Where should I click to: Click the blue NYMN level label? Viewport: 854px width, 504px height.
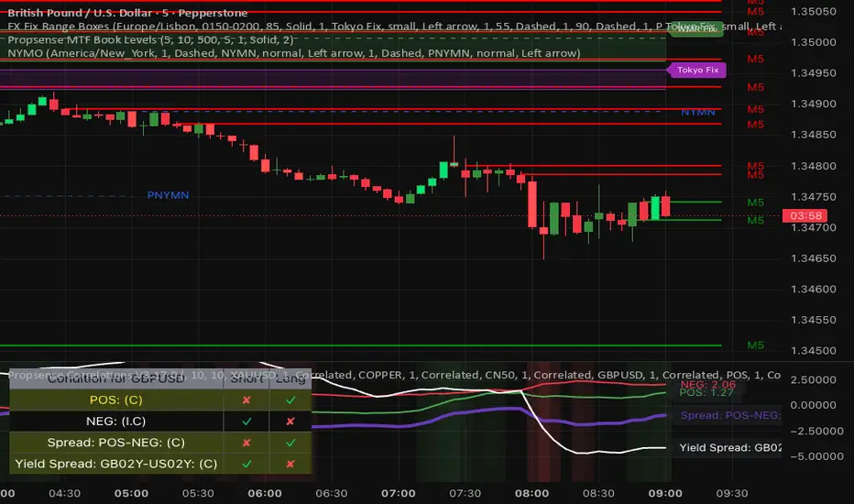coord(697,112)
